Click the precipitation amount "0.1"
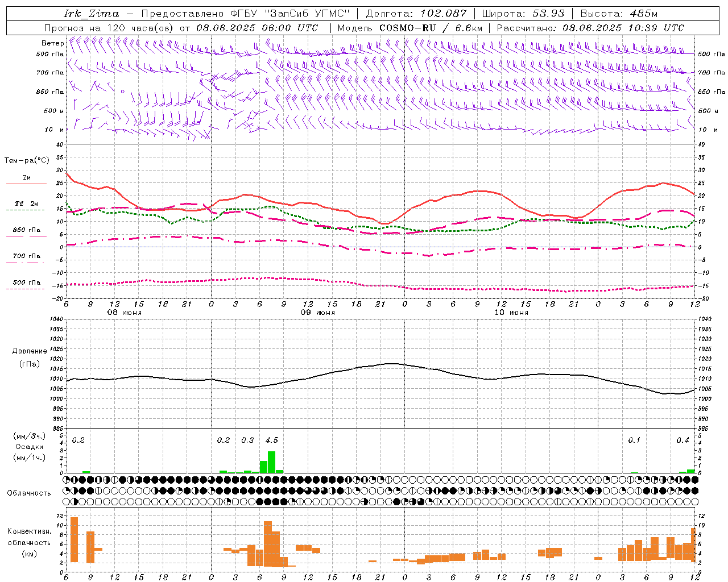Screen dimensions: 728x582 (634, 440)
